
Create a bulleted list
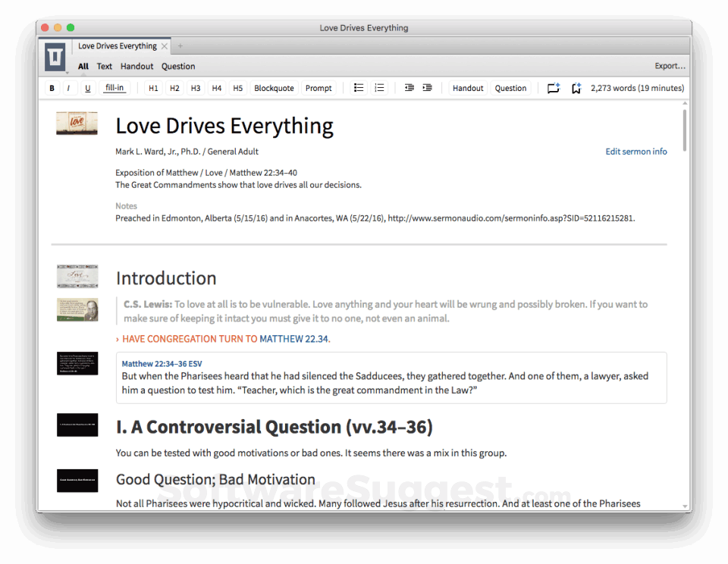tap(358, 88)
